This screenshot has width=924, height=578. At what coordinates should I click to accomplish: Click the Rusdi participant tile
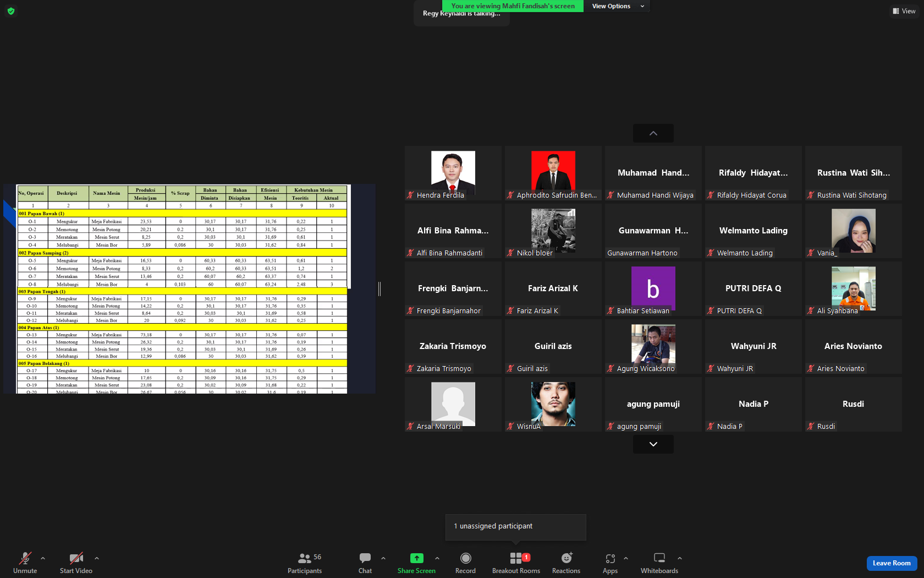pos(854,405)
